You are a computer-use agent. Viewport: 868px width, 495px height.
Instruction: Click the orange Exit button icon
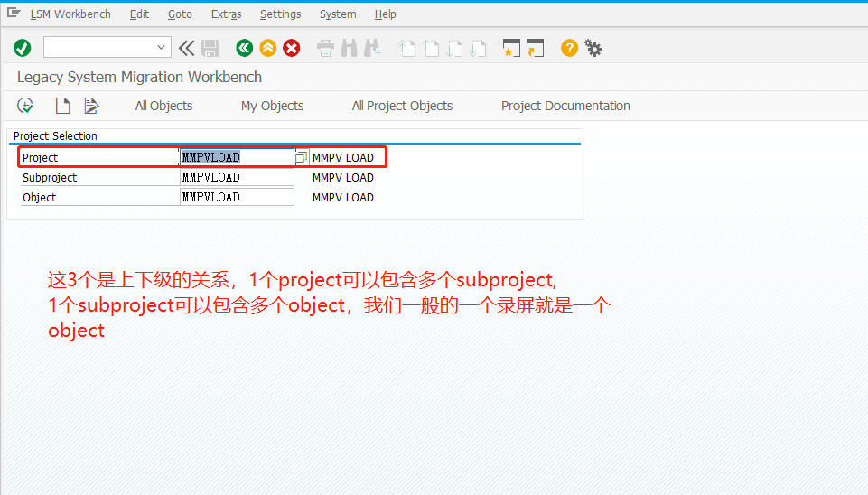pyautogui.click(x=268, y=48)
